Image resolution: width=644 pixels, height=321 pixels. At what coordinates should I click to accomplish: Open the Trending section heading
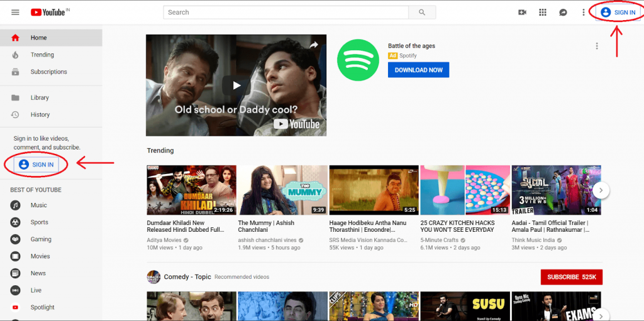pos(160,151)
